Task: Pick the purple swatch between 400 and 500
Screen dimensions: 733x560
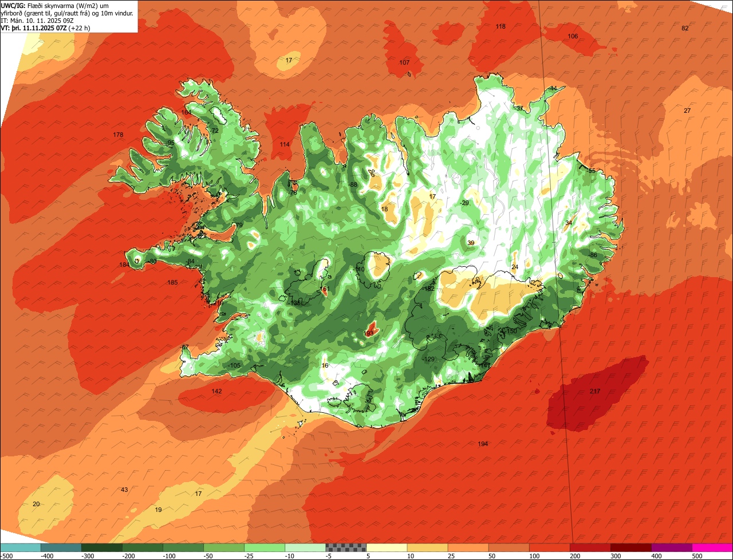Action: pyautogui.click(x=672, y=548)
